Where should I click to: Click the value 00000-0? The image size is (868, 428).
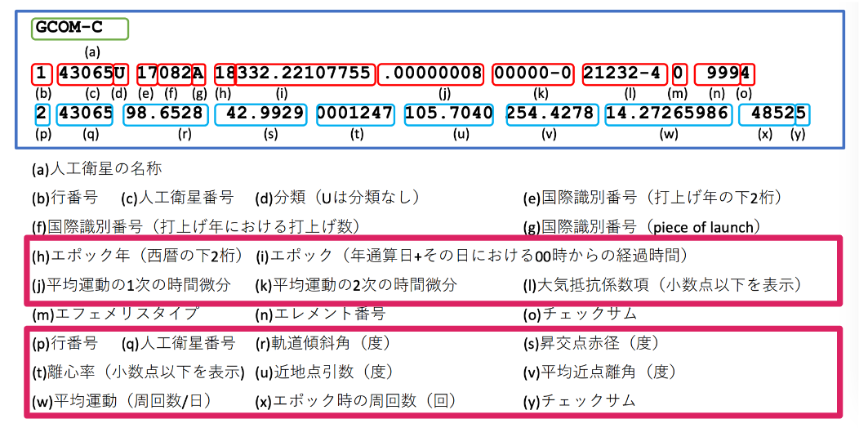(x=532, y=75)
